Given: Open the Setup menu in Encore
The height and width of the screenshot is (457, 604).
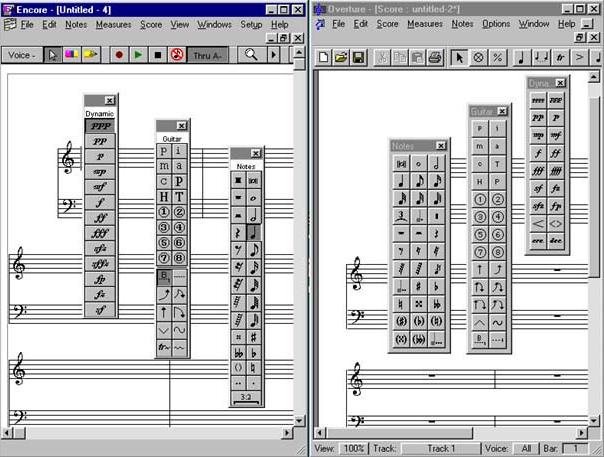Looking at the screenshot, I should pyautogui.click(x=251, y=25).
